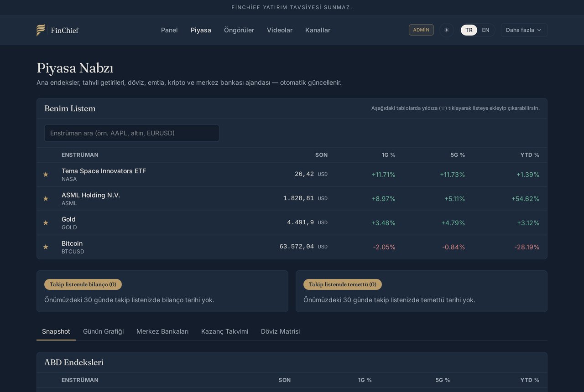Image resolution: width=584 pixels, height=392 pixels.
Task: Click the +11.73% five-day change value
Action: pos(453,175)
